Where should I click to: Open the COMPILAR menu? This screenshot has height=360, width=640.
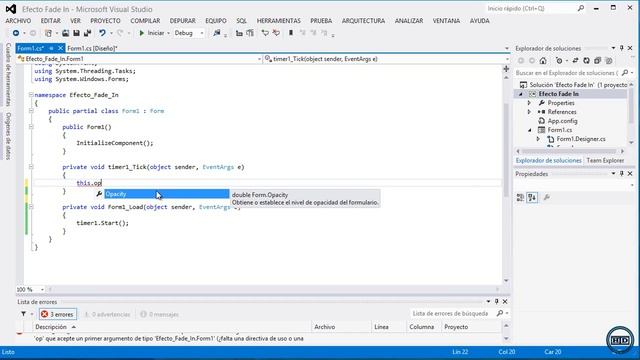pyautogui.click(x=145, y=21)
